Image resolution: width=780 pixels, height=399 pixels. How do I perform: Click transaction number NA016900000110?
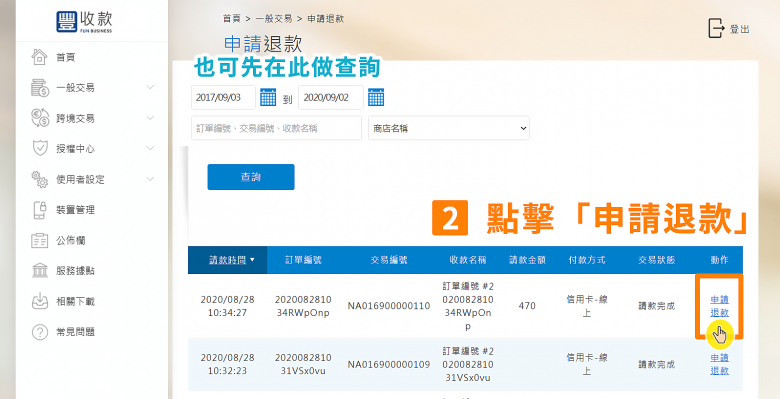click(389, 306)
